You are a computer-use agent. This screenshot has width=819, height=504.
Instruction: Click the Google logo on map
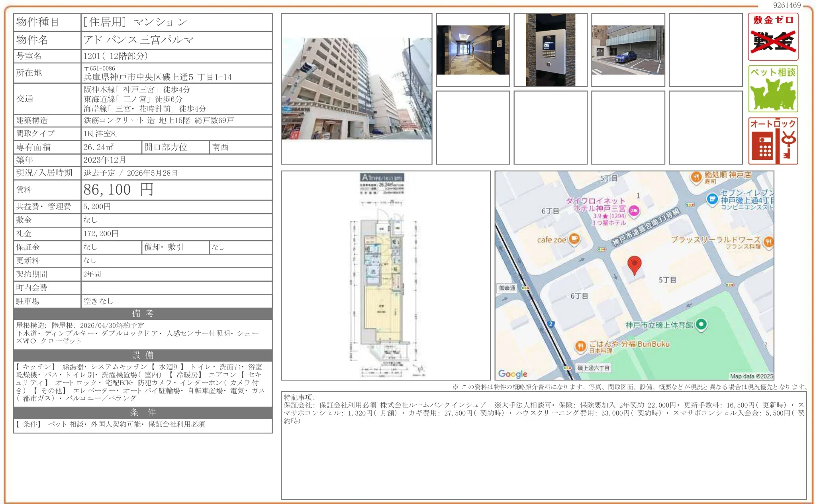coord(513,374)
